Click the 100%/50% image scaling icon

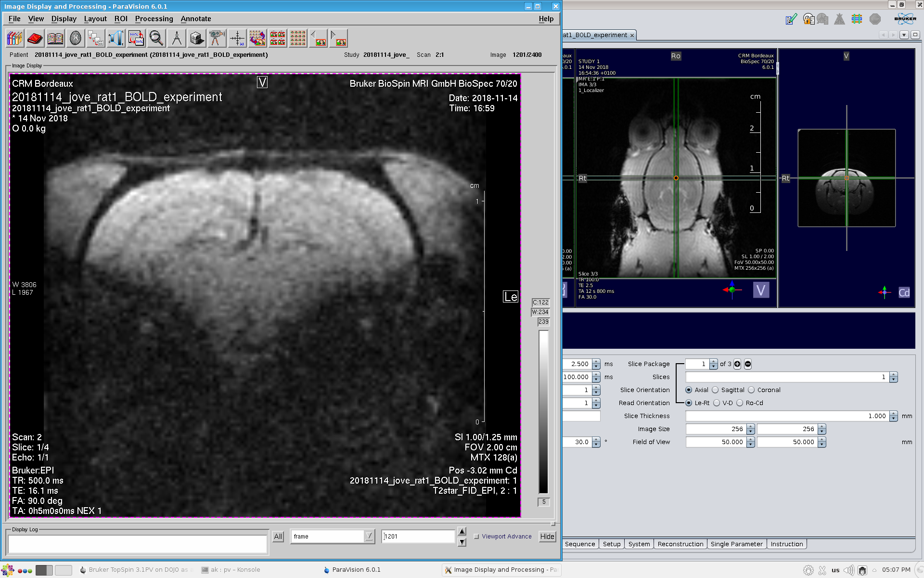tap(136, 38)
